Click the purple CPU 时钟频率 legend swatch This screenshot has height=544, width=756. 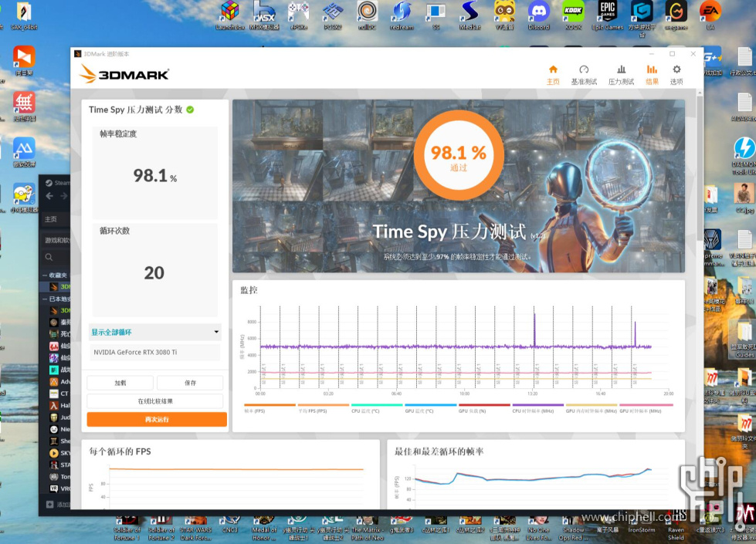pos(537,405)
